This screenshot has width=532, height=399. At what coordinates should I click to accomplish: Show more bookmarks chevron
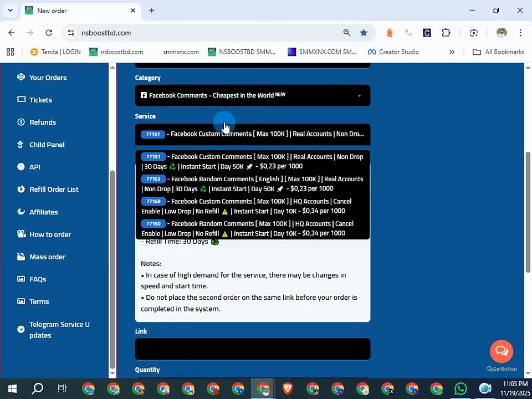pos(452,52)
